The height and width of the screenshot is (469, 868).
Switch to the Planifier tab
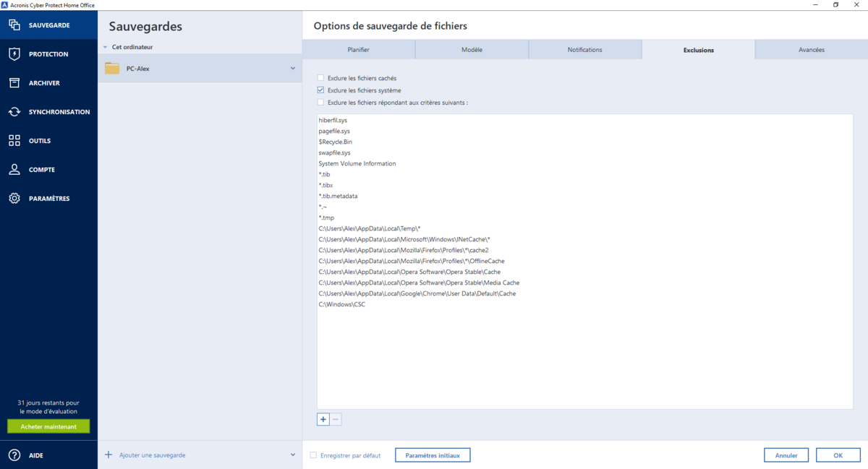(x=359, y=50)
